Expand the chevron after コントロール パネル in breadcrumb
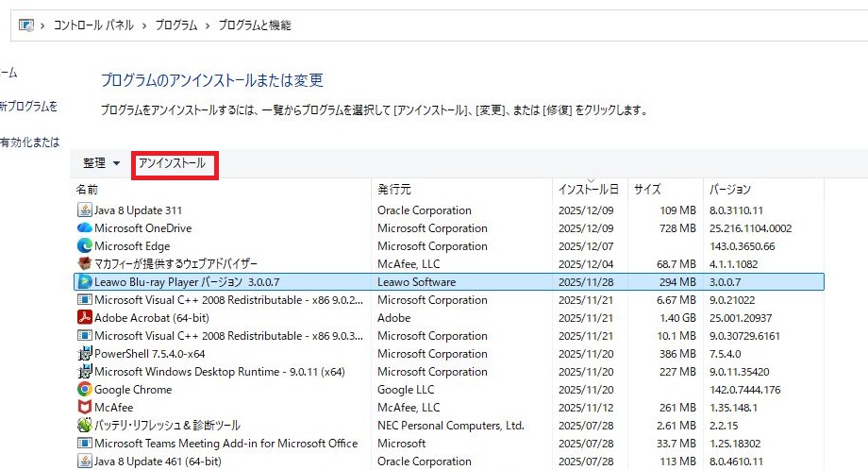 [x=144, y=25]
